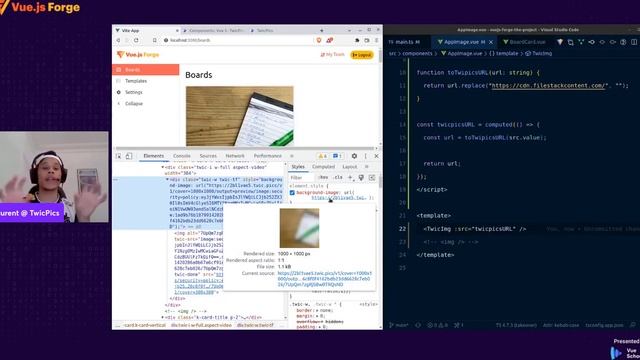Screen dimensions: 640x360
Task: Click the components breadcrumb in VS Code
Action: [x=416, y=53]
